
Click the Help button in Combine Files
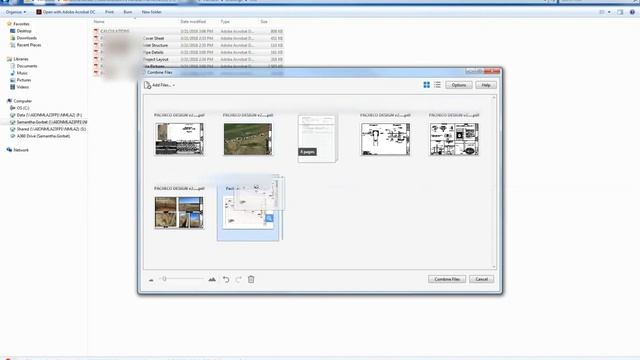tap(486, 85)
